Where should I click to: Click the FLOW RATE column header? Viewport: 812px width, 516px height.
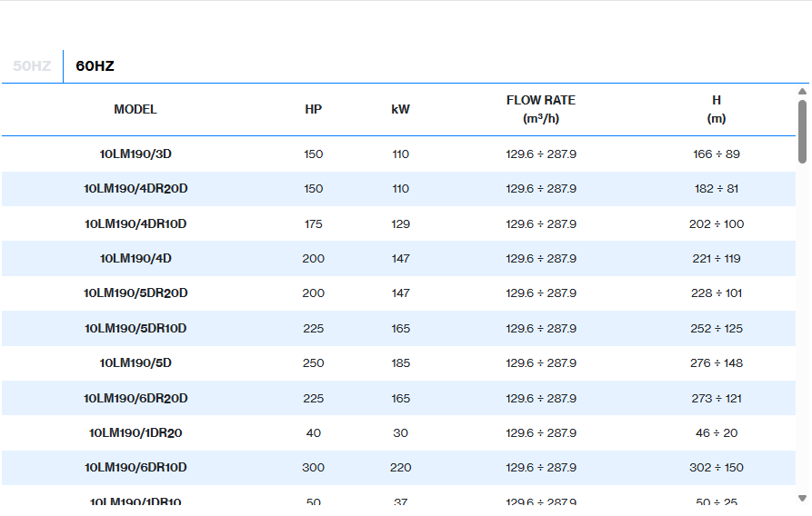pyautogui.click(x=540, y=109)
